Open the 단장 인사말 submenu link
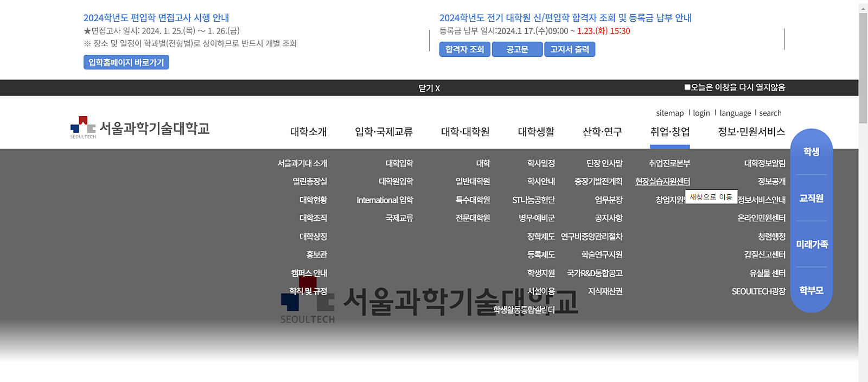868x382 pixels. point(604,163)
